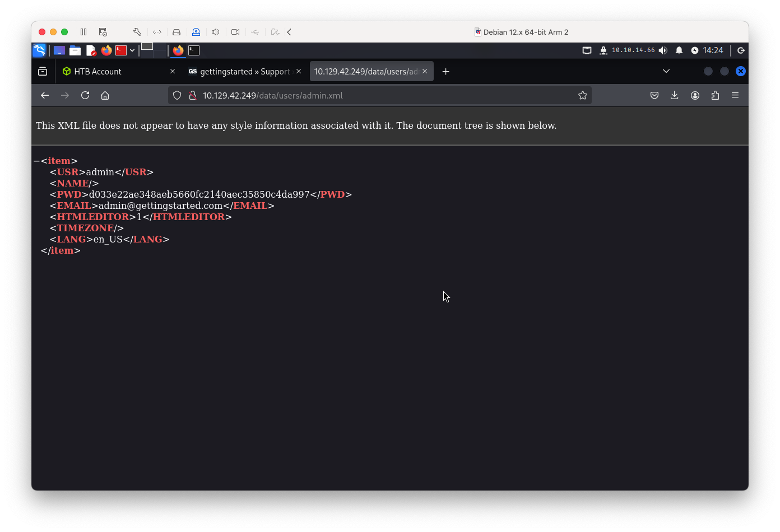Open the Firefox downloads panel

(675, 95)
